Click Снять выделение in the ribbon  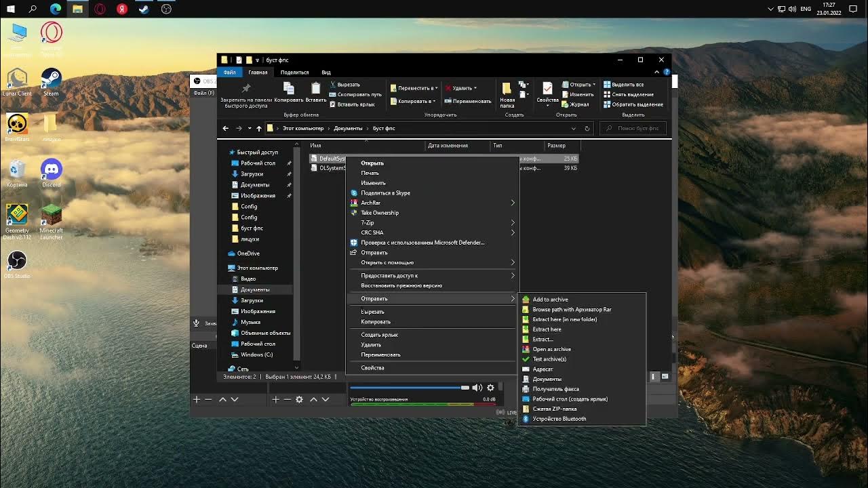coord(628,95)
